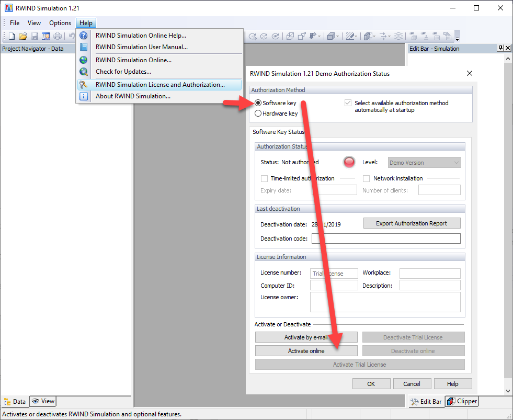The width and height of the screenshot is (513, 420).
Task: Click the globe icon for RWIND Simulation Online
Action: click(84, 60)
